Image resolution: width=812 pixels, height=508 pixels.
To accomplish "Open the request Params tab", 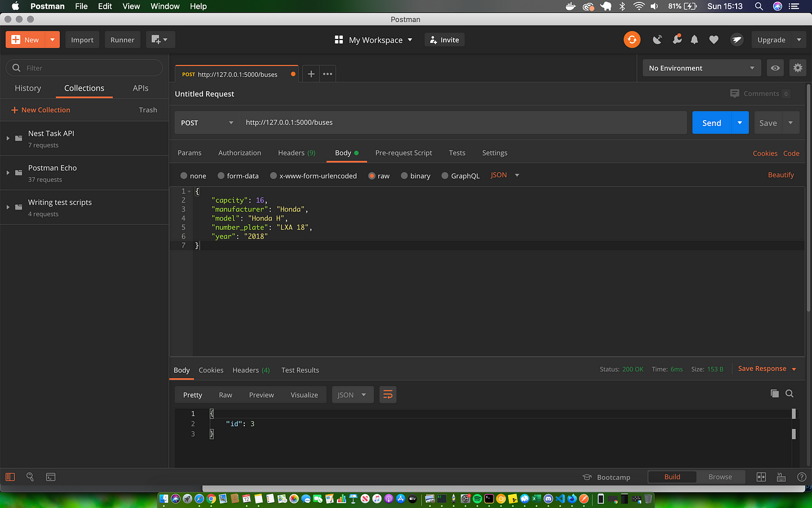I will 190,153.
